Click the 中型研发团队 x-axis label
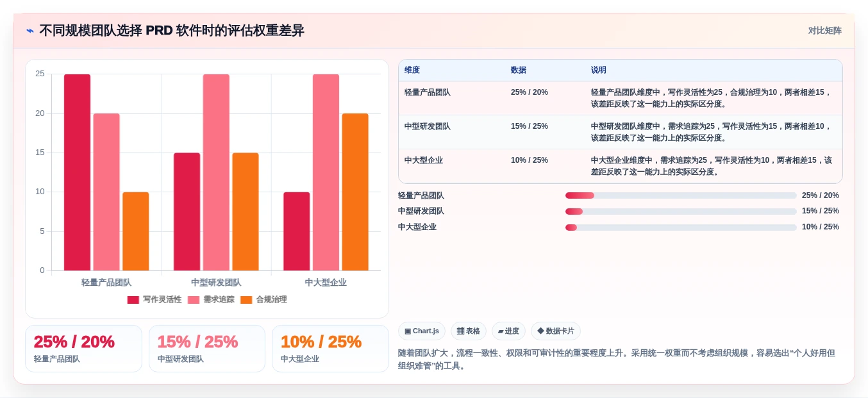This screenshot has width=868, height=398. 216,283
